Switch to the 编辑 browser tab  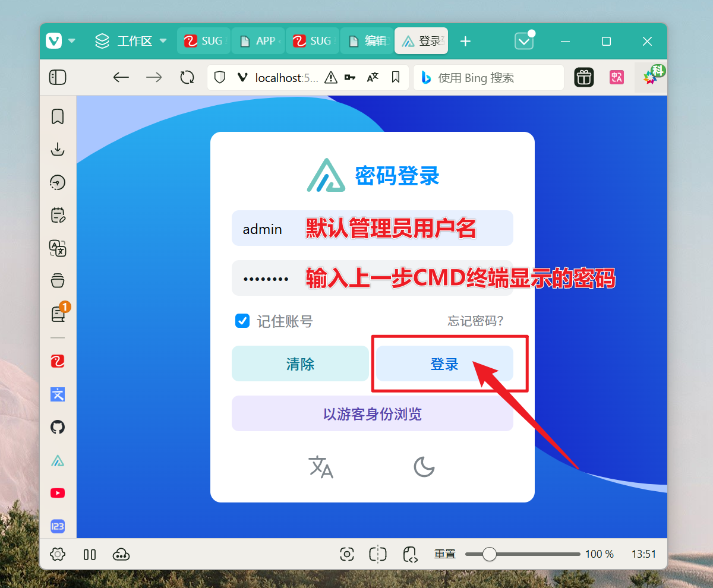point(367,41)
